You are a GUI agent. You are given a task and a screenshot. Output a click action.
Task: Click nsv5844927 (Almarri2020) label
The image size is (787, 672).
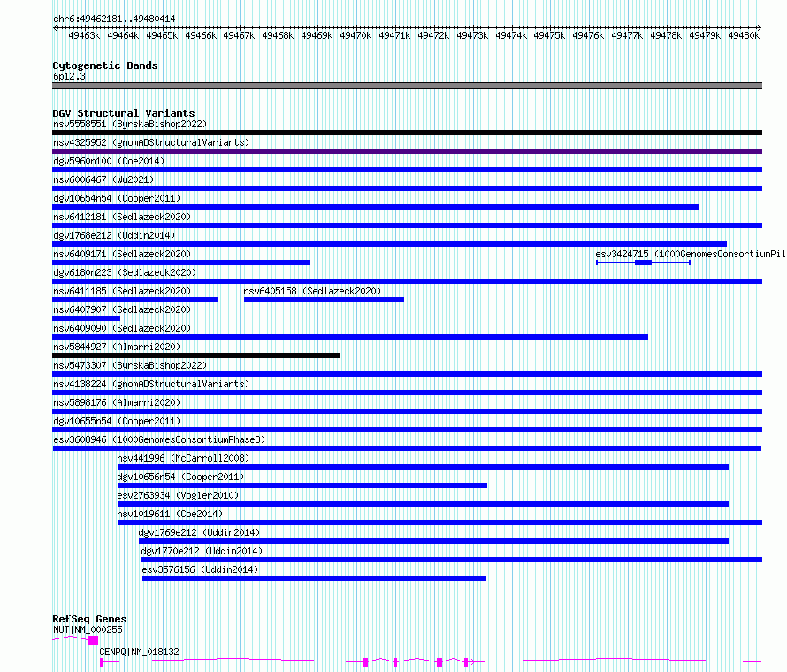(x=117, y=347)
